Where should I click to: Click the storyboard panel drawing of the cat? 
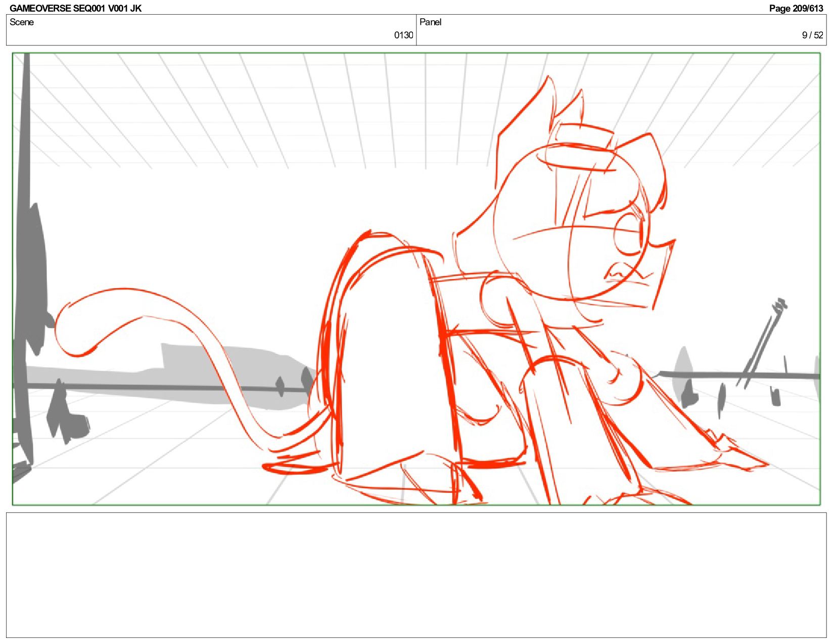416,279
